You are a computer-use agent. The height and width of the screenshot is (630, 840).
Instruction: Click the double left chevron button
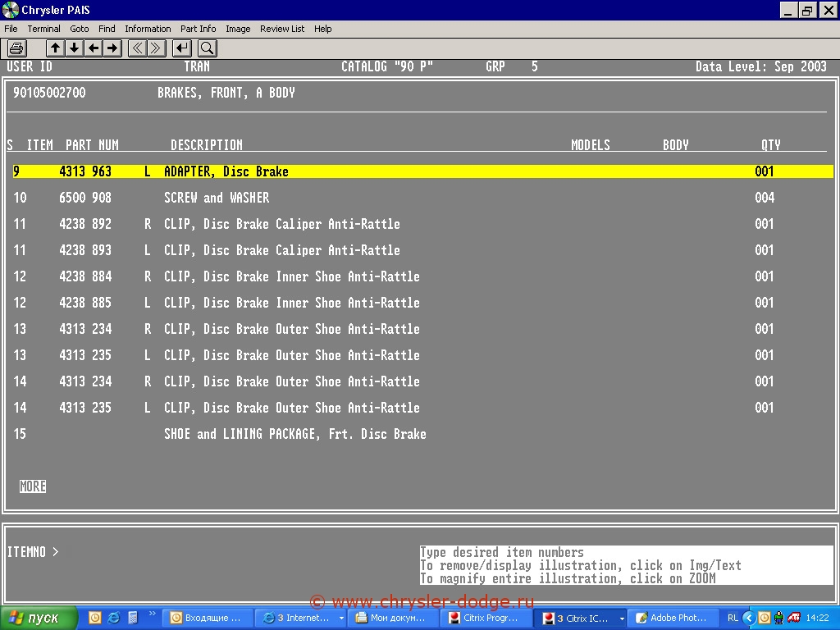click(x=138, y=48)
